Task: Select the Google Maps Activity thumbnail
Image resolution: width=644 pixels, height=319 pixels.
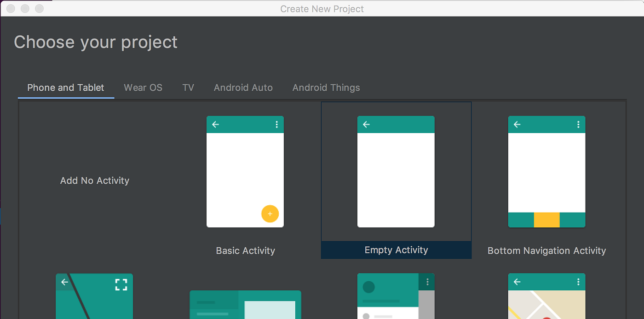Action: [547, 296]
